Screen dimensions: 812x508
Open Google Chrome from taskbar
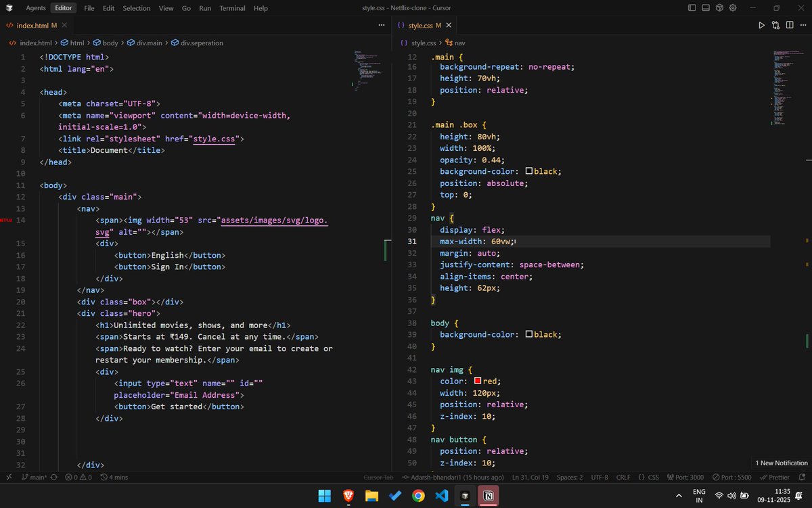(418, 495)
